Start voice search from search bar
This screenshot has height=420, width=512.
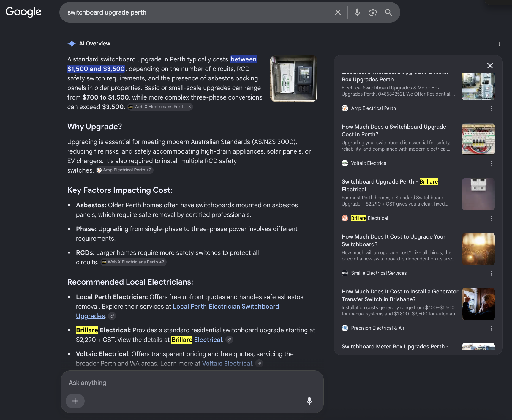(357, 12)
